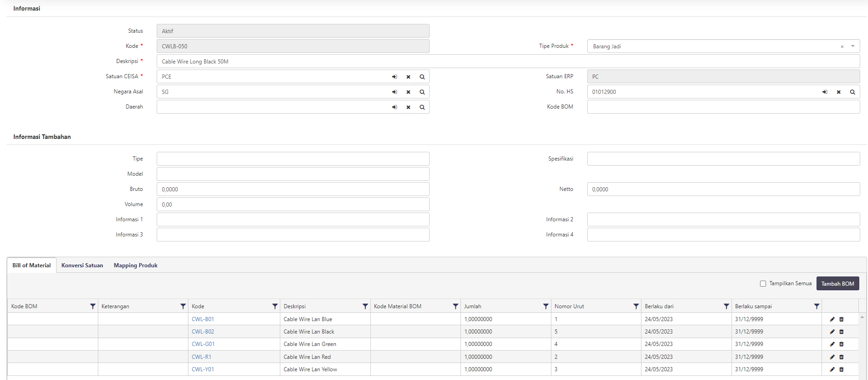Image resolution: width=868 pixels, height=380 pixels.
Task: Open the Tipe Produk dropdown arrow
Action: tap(853, 46)
